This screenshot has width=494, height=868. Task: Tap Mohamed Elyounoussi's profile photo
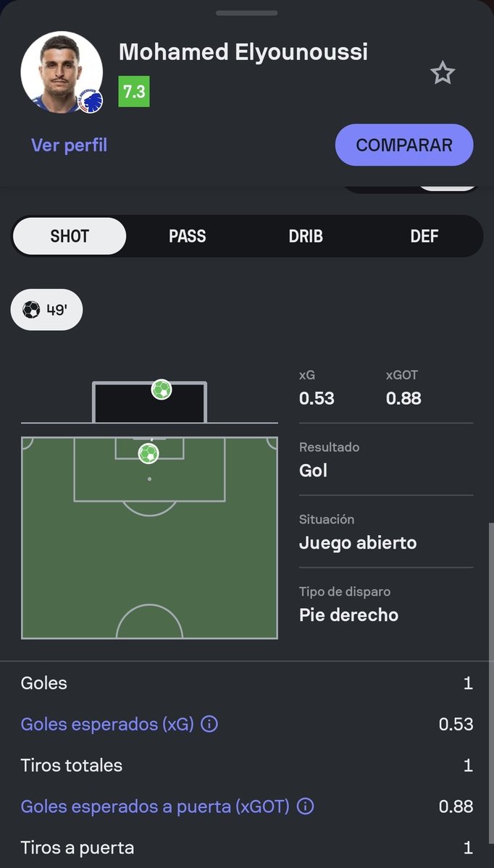[x=62, y=72]
